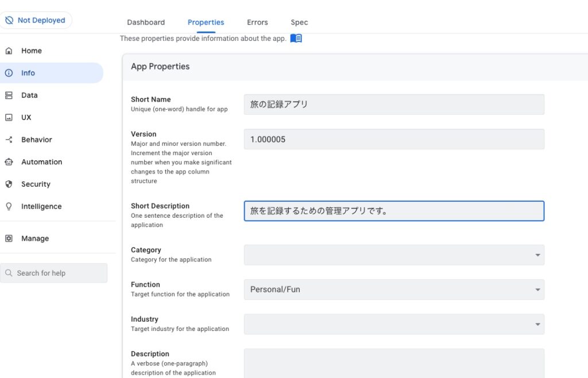This screenshot has width=588, height=378.
Task: Open the Automation section
Action: (x=9, y=161)
